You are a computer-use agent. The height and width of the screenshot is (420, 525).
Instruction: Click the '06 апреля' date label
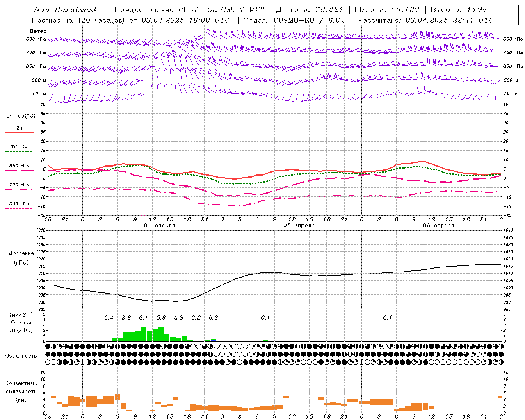(438, 226)
